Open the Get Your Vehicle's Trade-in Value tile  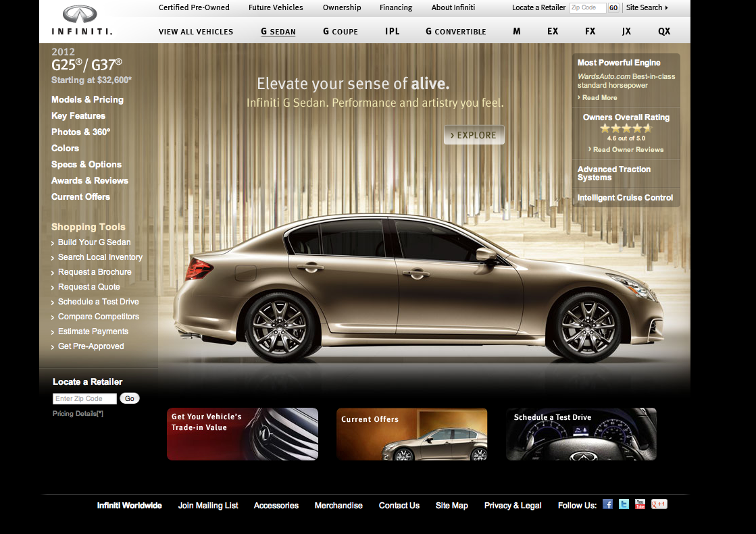[243, 434]
